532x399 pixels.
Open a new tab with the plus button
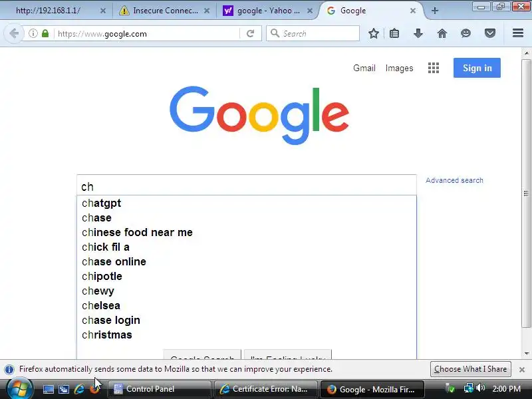point(435,11)
